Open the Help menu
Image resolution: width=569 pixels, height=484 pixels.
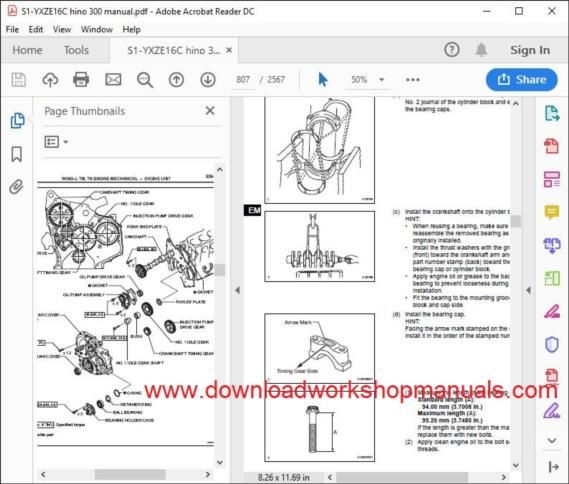(131, 29)
